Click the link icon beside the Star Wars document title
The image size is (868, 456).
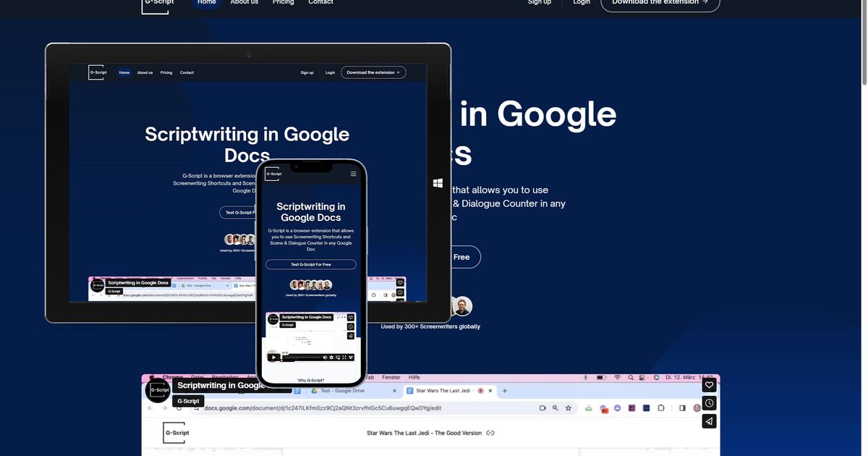[x=490, y=433]
